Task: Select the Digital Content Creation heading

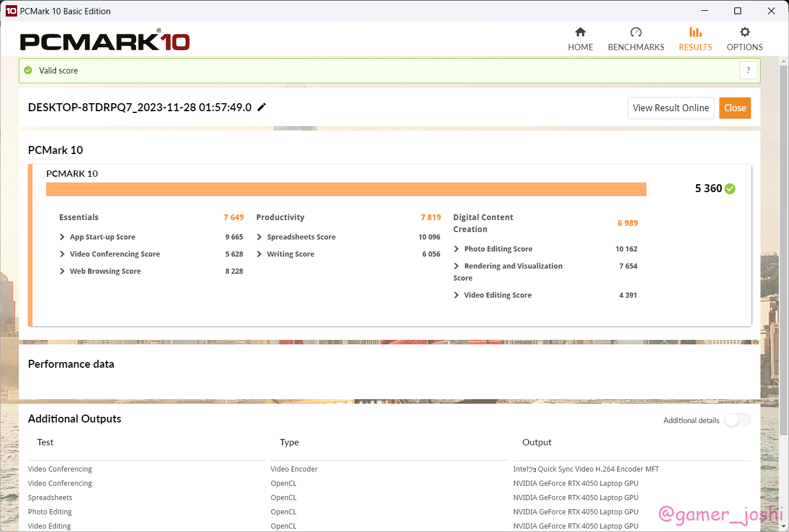Action: (483, 223)
